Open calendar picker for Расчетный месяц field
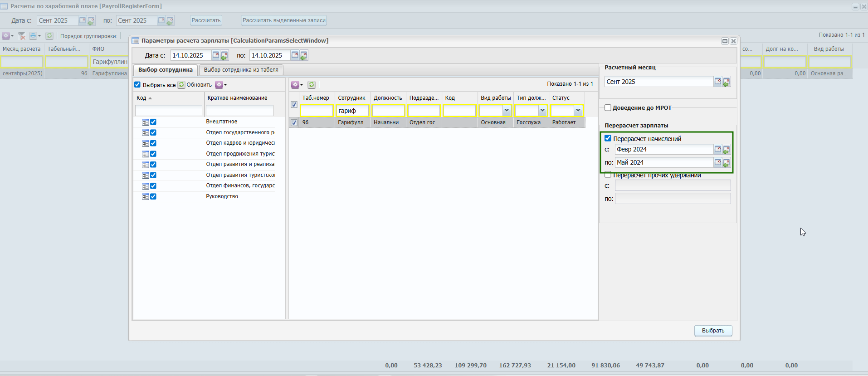 tap(718, 82)
